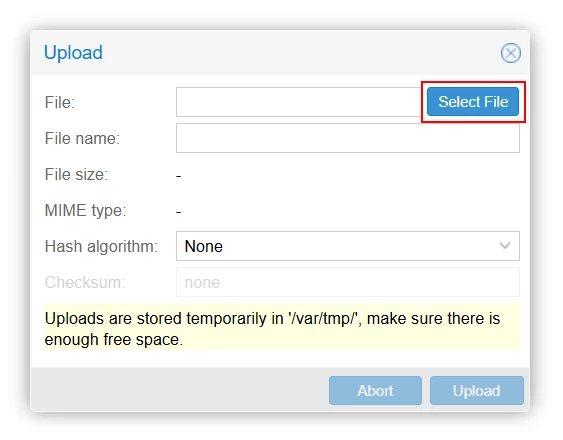Click the 'MIME type:' label
Image resolution: width=563 pixels, height=440 pixels.
[x=85, y=210]
